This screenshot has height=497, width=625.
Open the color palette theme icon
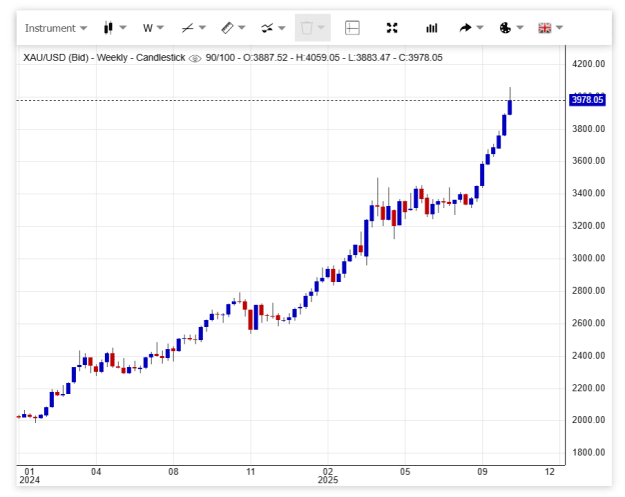505,28
